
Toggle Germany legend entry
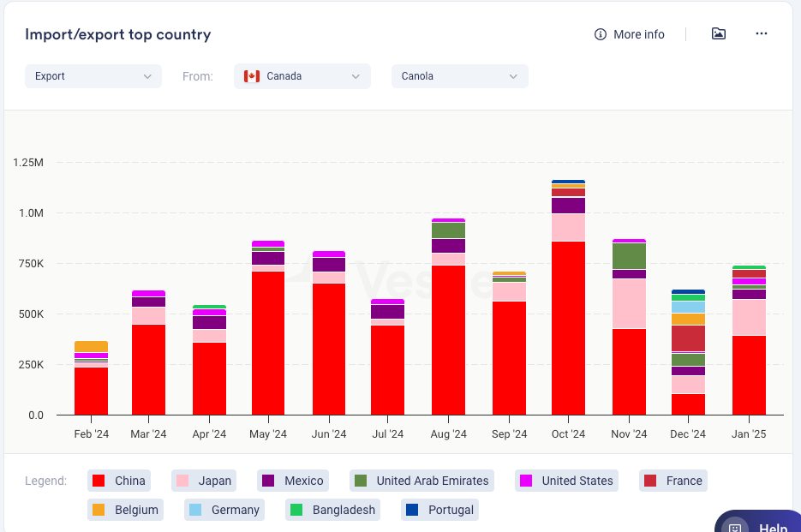click(x=224, y=510)
